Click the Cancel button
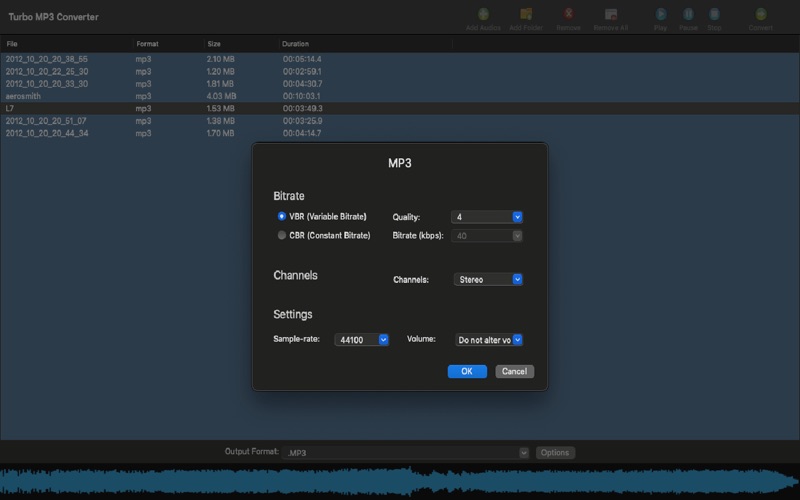The height and width of the screenshot is (500, 800). pos(514,371)
